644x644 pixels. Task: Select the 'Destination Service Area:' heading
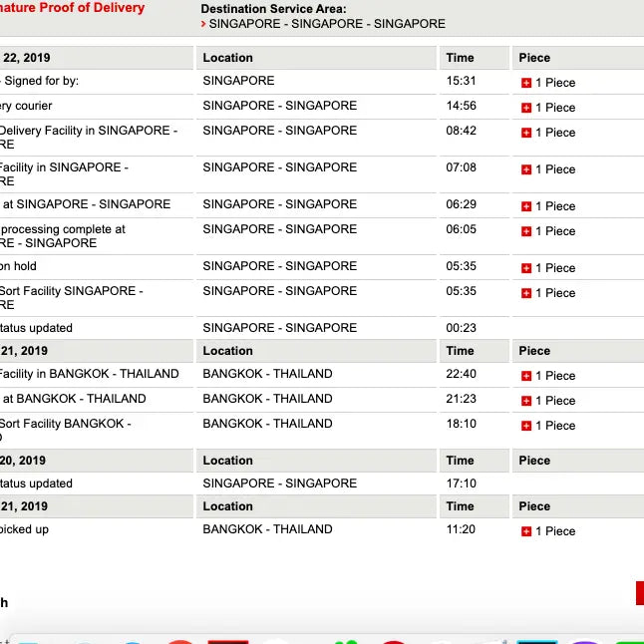tap(273, 9)
